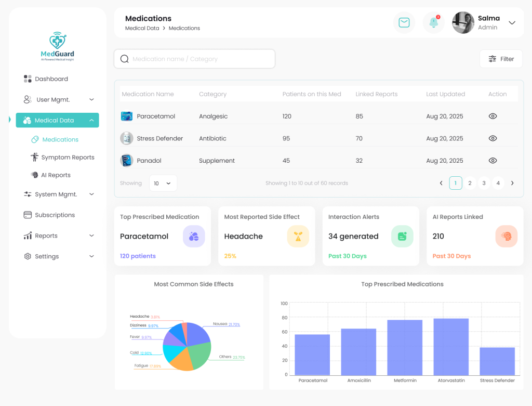The width and height of the screenshot is (532, 406).
Task: Go to page 2 of records
Action: [470, 183]
